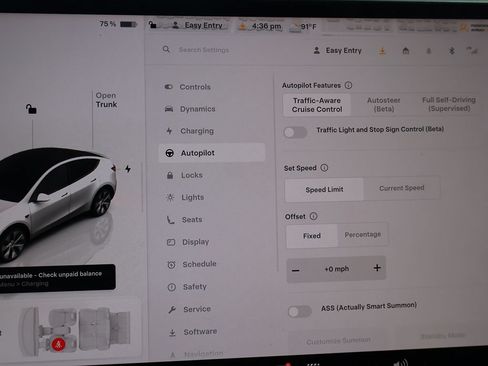Tap the seat occupancy diagram

pos(75,331)
